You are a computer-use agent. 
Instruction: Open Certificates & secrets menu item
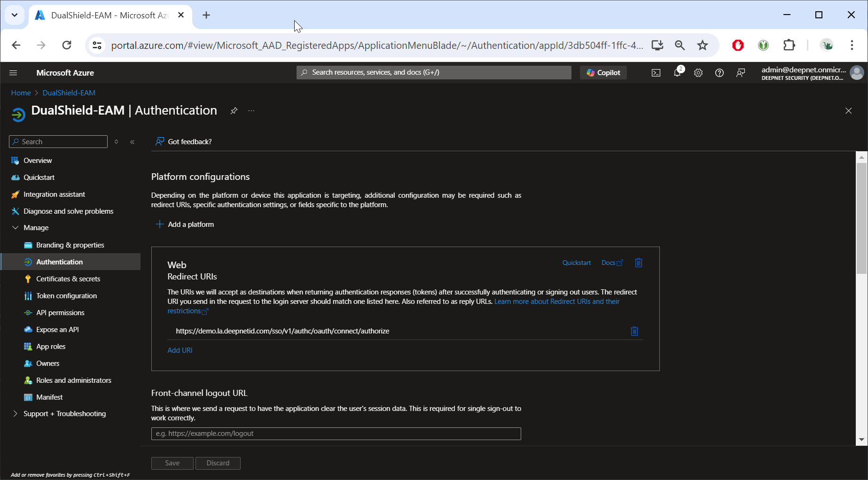[68, 279]
